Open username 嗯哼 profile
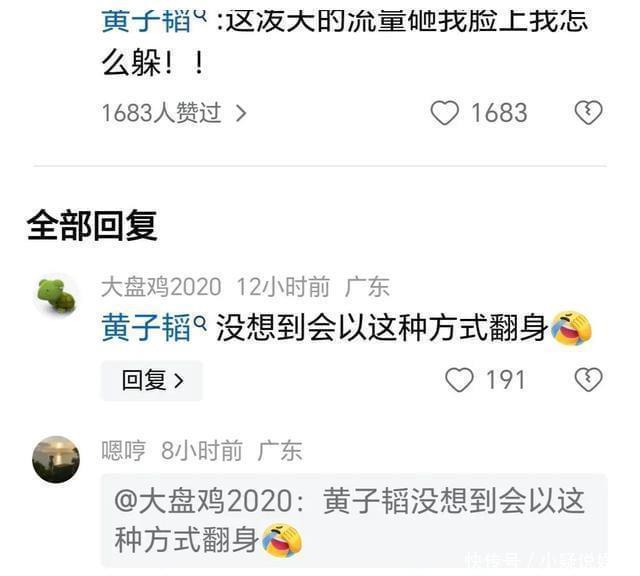Image resolution: width=640 pixels, height=576 pixels. click(x=124, y=451)
